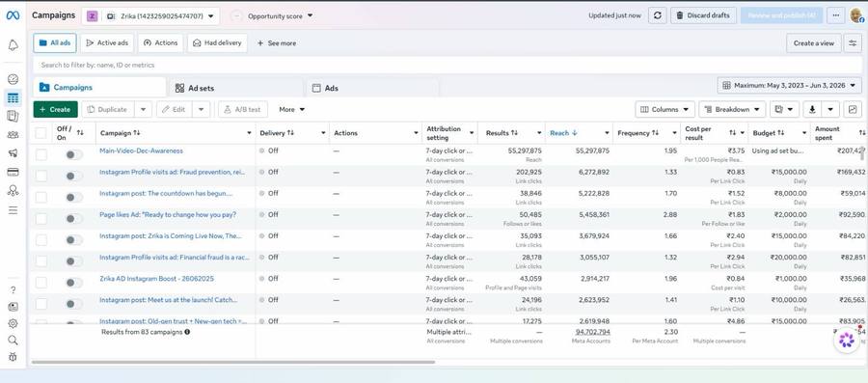Screen dimensions: 868x383
Task: Refresh campaign data icon
Action: pos(657,15)
